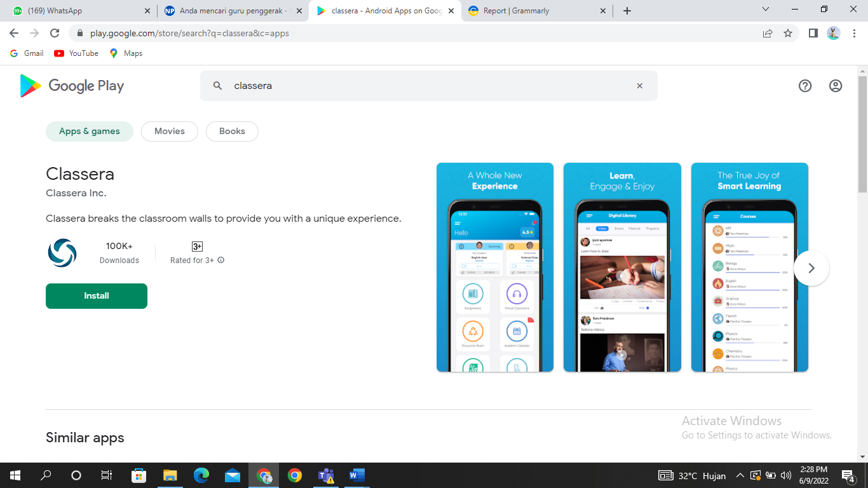
Task: Open the tab search dropdown arrow
Action: [x=766, y=10]
